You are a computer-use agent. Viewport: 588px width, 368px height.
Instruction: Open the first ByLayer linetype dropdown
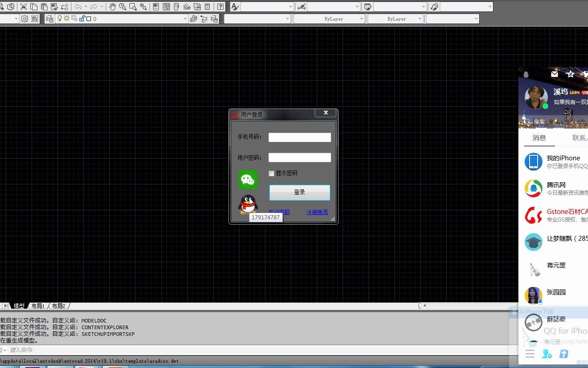click(x=361, y=19)
